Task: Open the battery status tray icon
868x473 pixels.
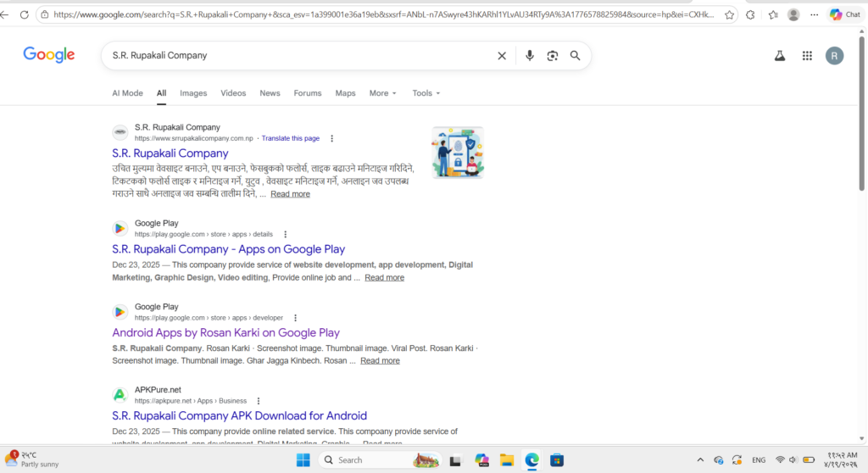Action: [809, 460]
